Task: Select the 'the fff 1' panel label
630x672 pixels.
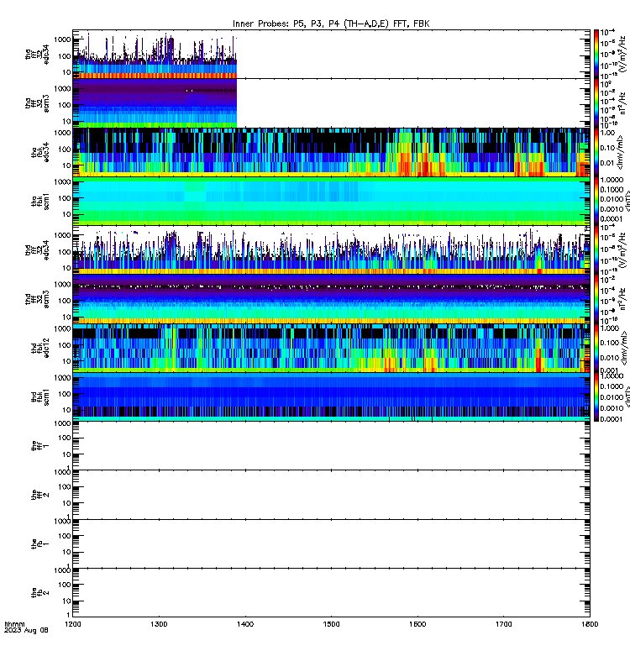Action: tap(40, 446)
